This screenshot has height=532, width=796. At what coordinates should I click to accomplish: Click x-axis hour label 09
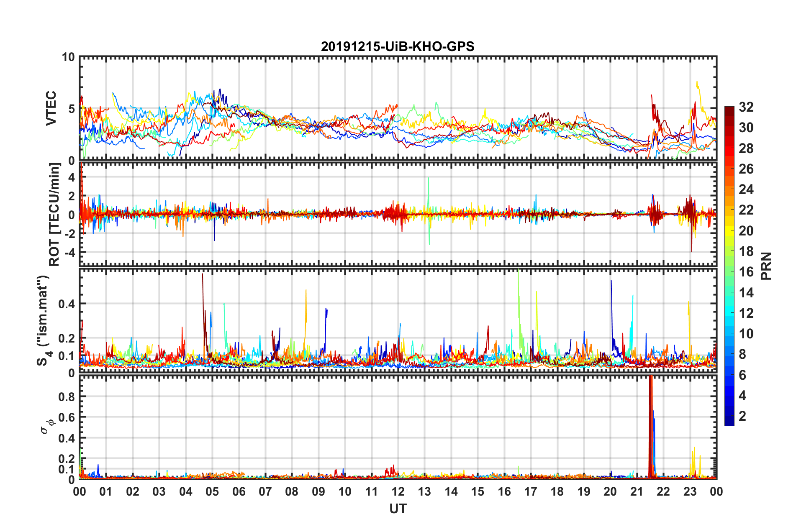[318, 491]
